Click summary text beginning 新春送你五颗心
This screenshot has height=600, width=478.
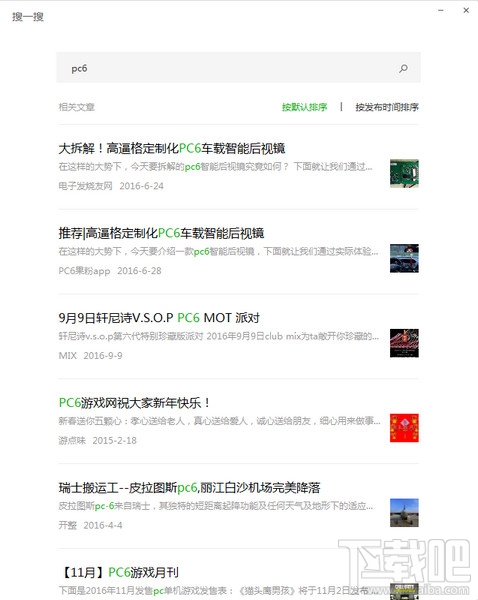(219, 421)
